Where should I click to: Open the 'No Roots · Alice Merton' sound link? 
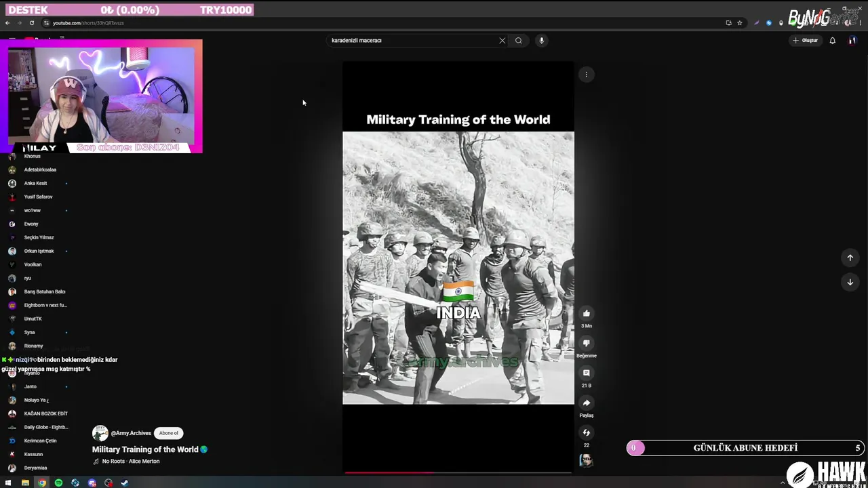tap(131, 461)
